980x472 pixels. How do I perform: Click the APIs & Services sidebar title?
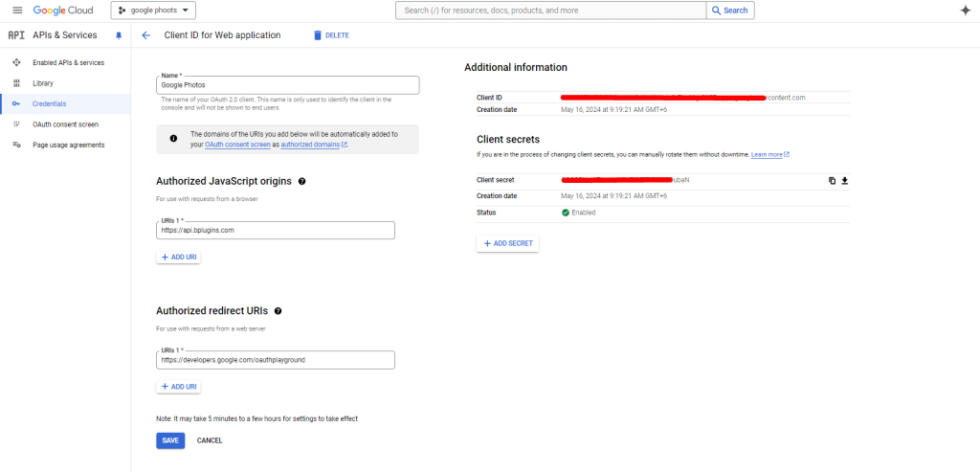click(65, 35)
